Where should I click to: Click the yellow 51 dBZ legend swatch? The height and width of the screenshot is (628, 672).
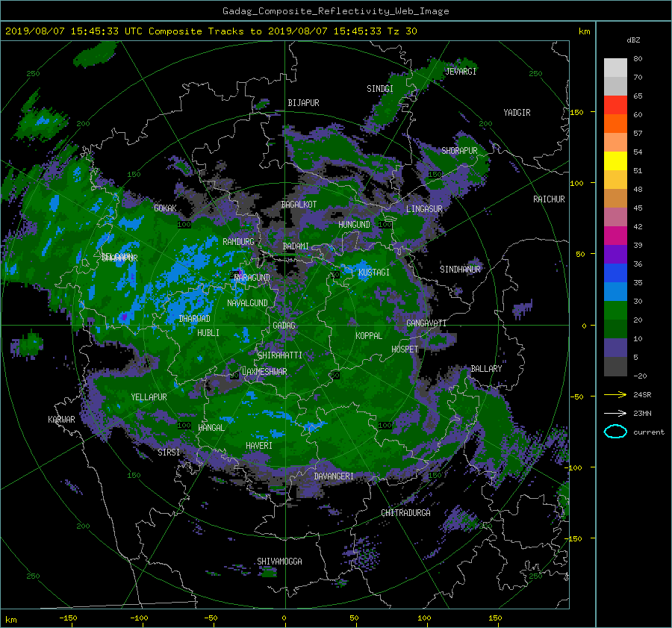615,161
